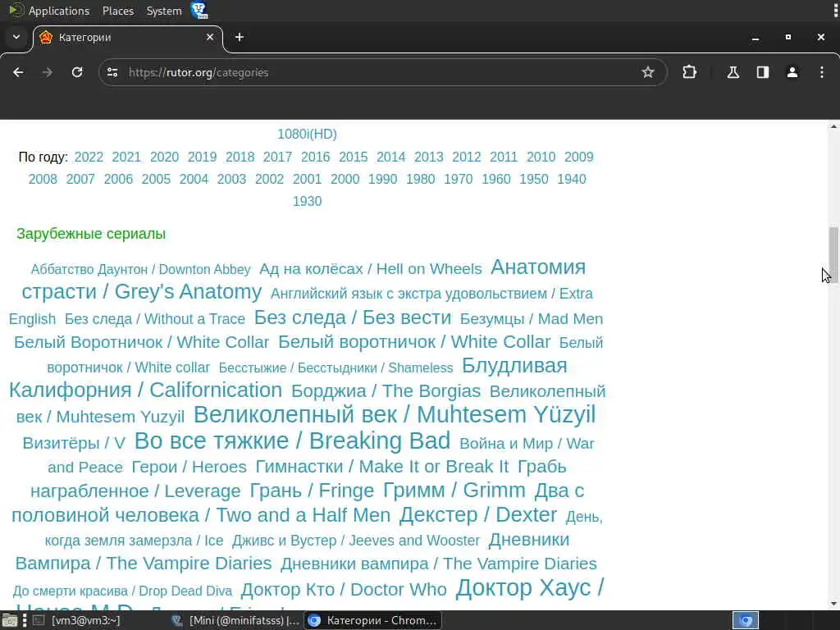Go back to the previous page
The height and width of the screenshot is (630, 840).
click(18, 72)
